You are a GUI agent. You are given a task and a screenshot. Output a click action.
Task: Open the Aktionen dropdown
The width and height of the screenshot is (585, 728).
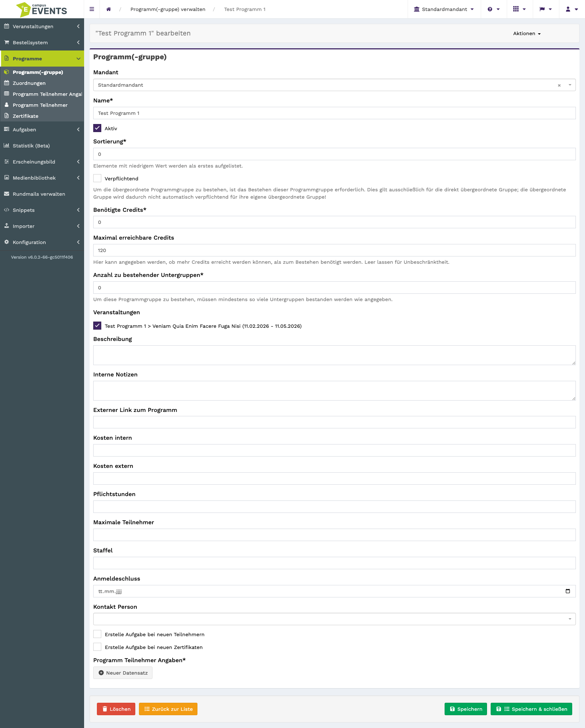[x=527, y=33]
